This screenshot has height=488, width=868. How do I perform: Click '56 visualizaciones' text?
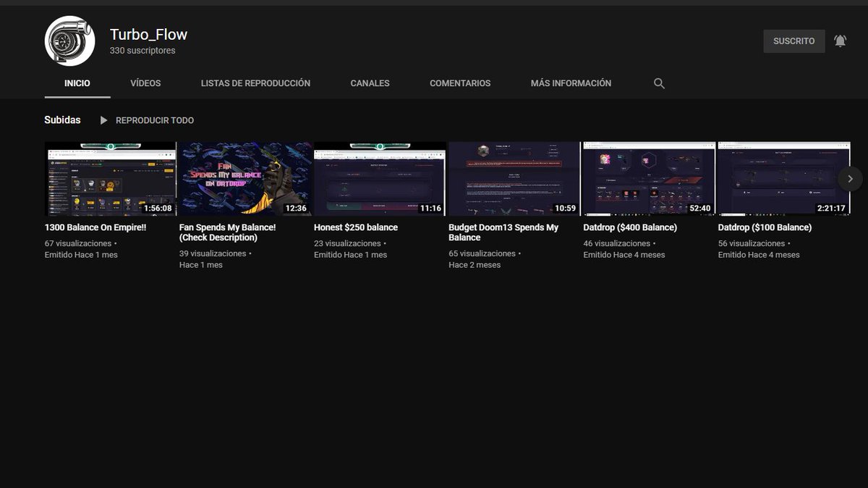click(x=752, y=244)
